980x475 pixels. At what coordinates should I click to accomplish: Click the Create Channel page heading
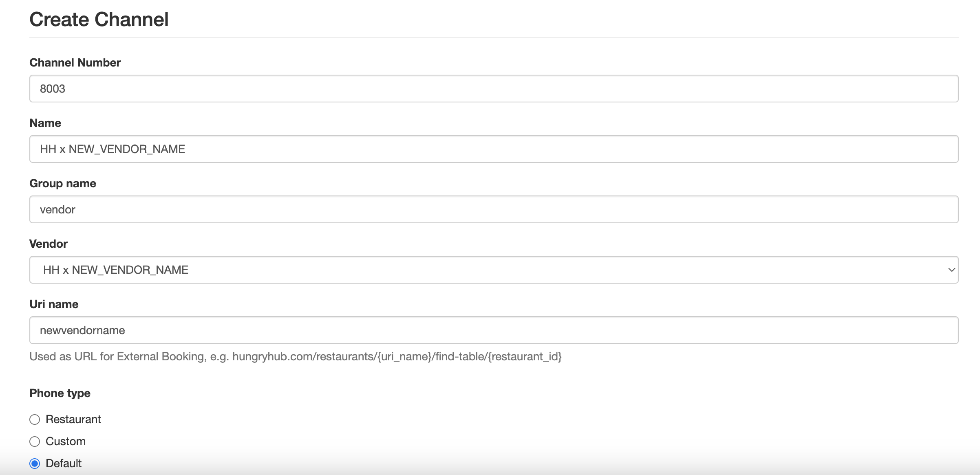(99, 20)
